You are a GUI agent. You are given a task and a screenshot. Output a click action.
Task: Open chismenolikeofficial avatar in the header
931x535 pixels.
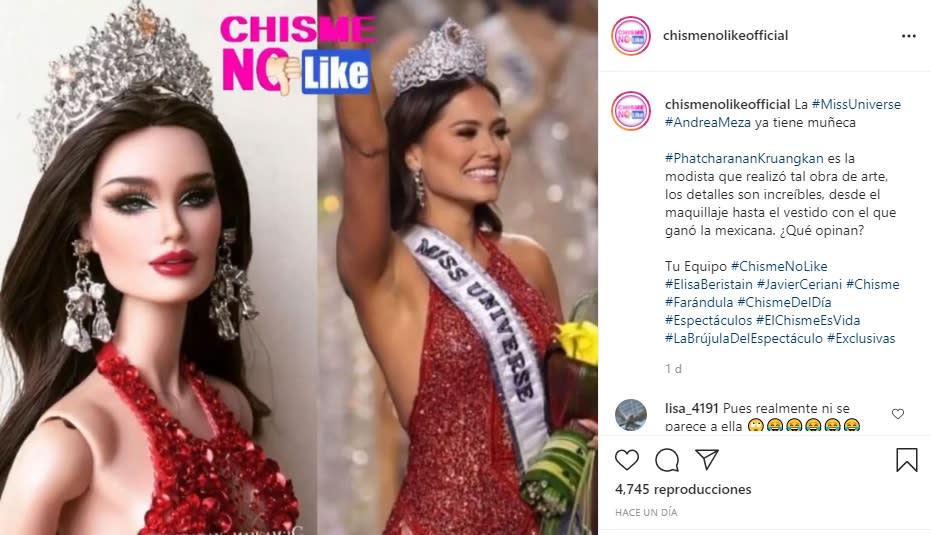tap(631, 36)
